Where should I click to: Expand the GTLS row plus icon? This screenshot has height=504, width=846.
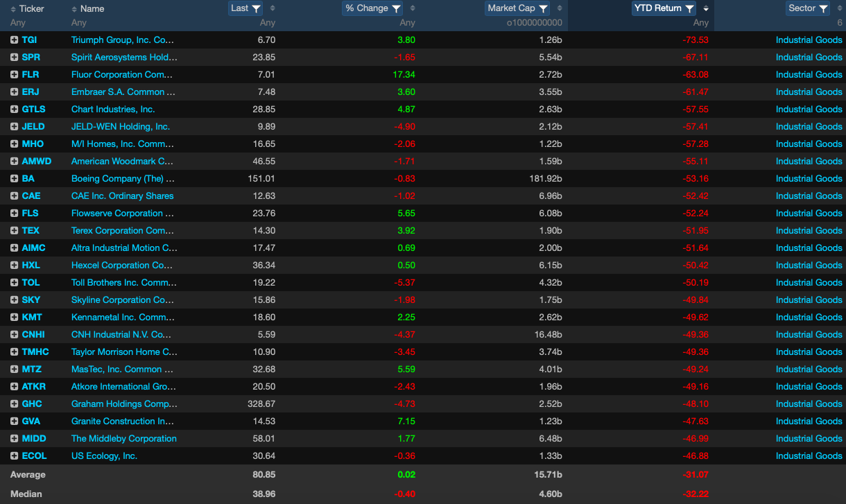coord(14,110)
